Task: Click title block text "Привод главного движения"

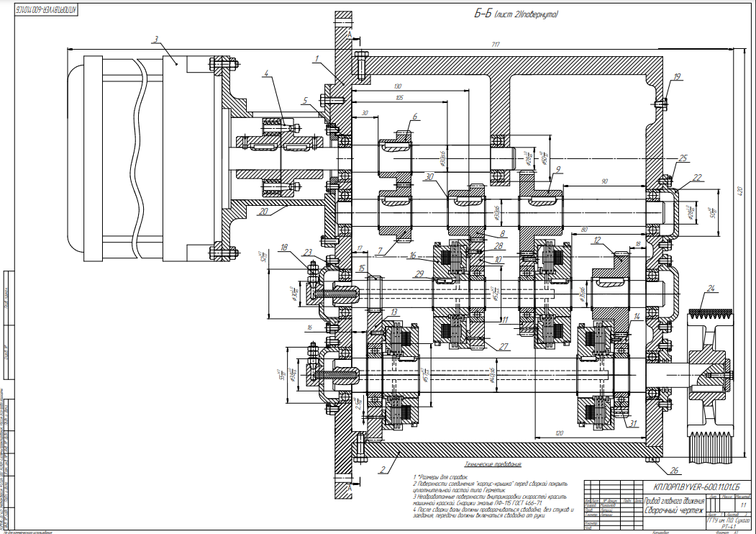Action: [674, 501]
